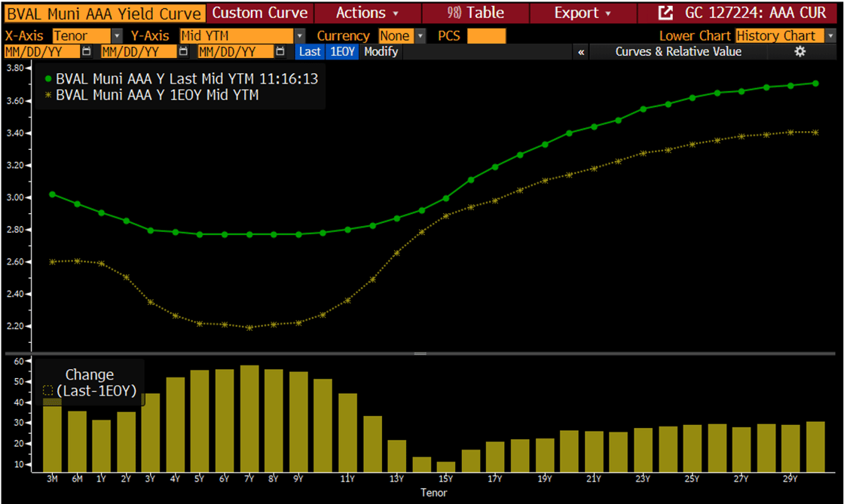Switch to the 98) Table view

point(476,13)
